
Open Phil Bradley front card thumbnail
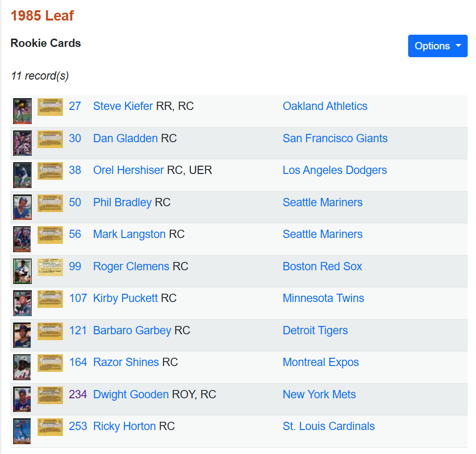(22, 207)
